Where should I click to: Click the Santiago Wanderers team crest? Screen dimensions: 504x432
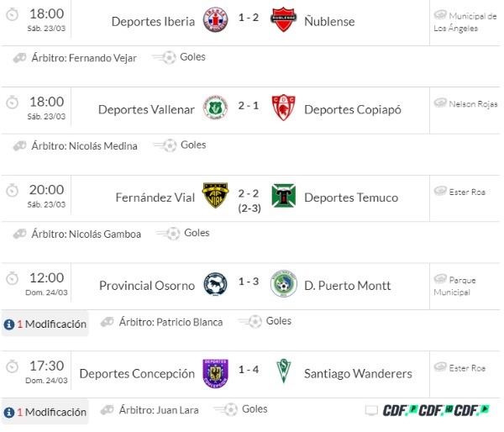click(x=284, y=373)
